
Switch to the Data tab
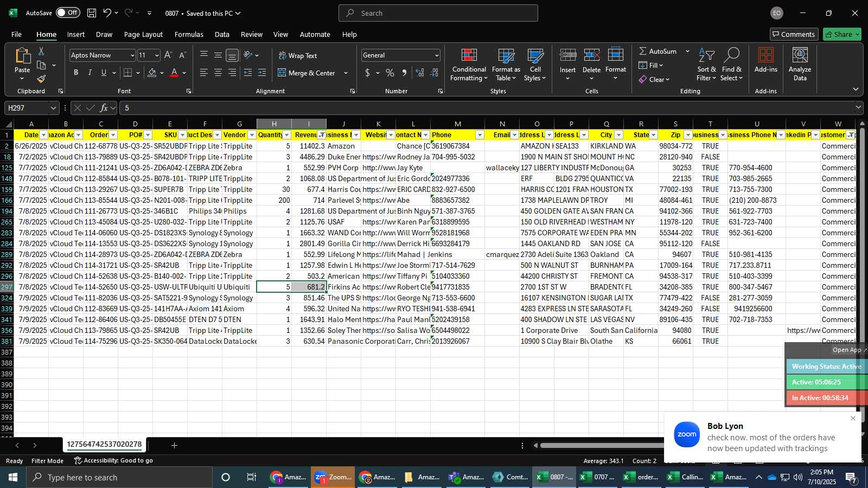coord(222,34)
